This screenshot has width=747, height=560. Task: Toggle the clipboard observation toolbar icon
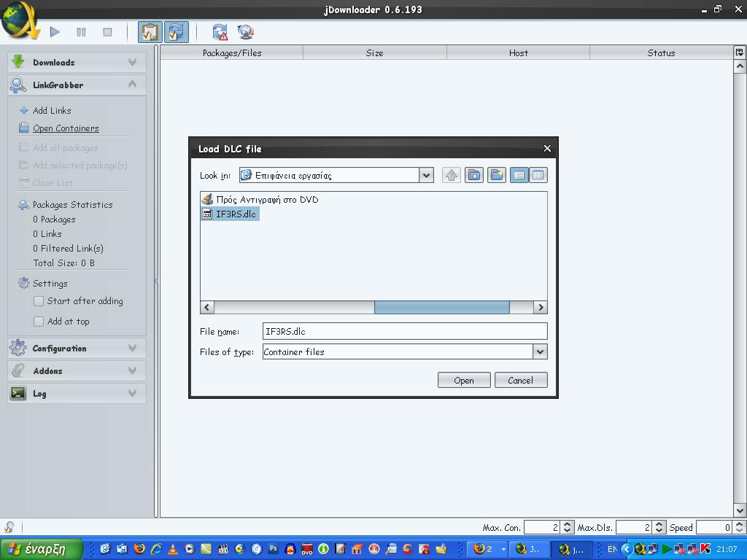150,32
